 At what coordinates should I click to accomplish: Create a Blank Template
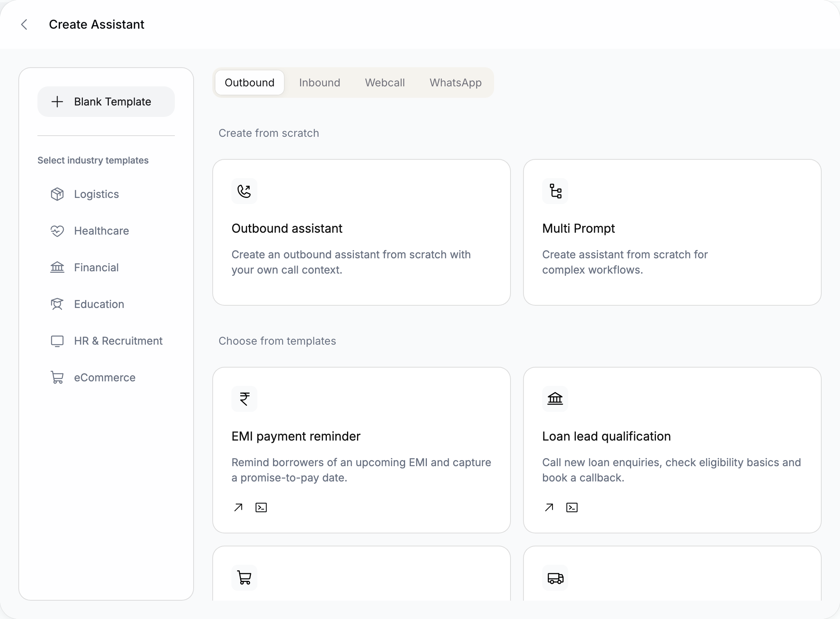coord(106,102)
